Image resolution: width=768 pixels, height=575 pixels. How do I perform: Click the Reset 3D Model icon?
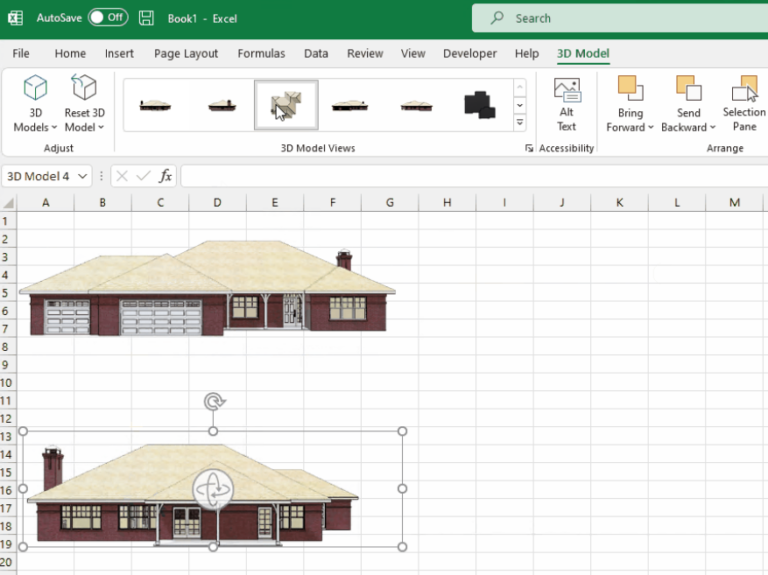(x=84, y=89)
